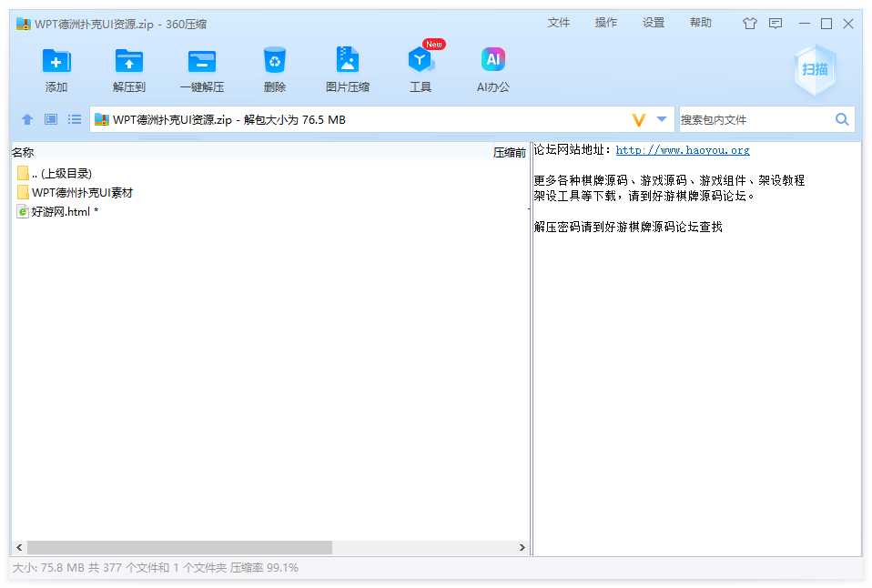Click the status bar size and count text
872x588 pixels.
155,567
